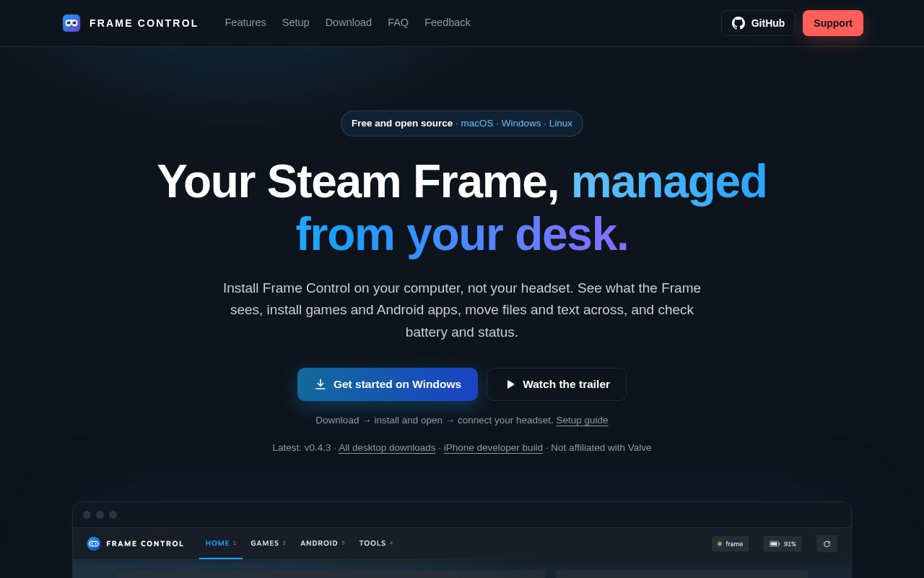Click the Watch the trailer button

click(557, 384)
